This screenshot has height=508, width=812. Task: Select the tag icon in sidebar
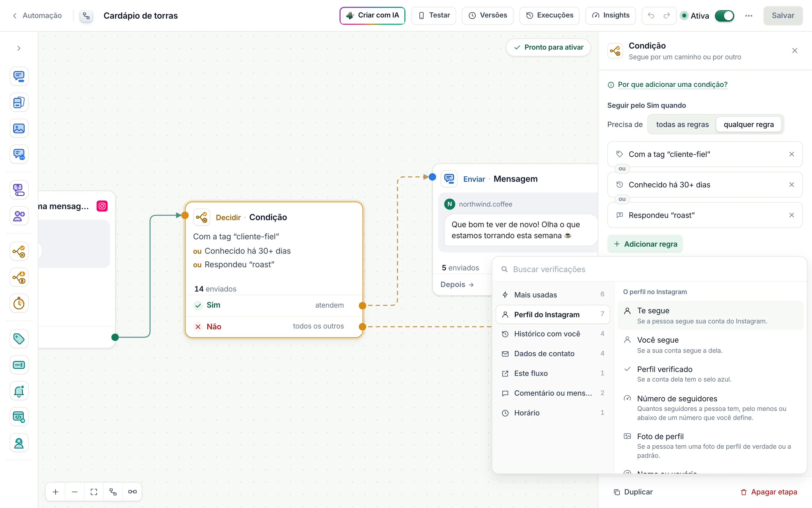19,339
